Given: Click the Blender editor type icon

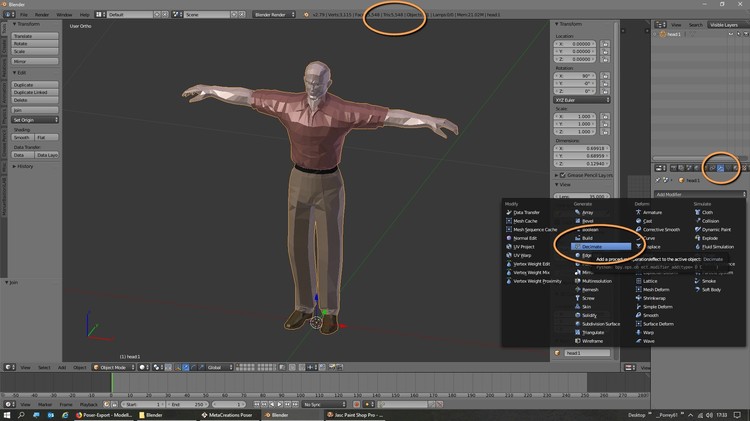Looking at the screenshot, I should pyautogui.click(x=8, y=15).
